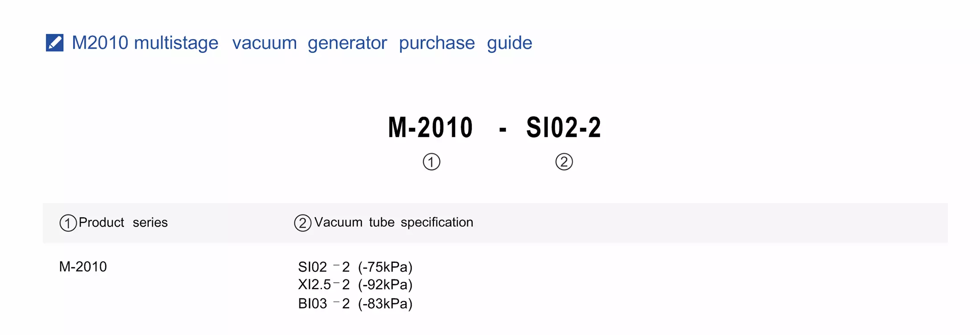The width and height of the screenshot is (980, 335).
Task: Click the dash between the bold model codes
Action: pos(503,129)
